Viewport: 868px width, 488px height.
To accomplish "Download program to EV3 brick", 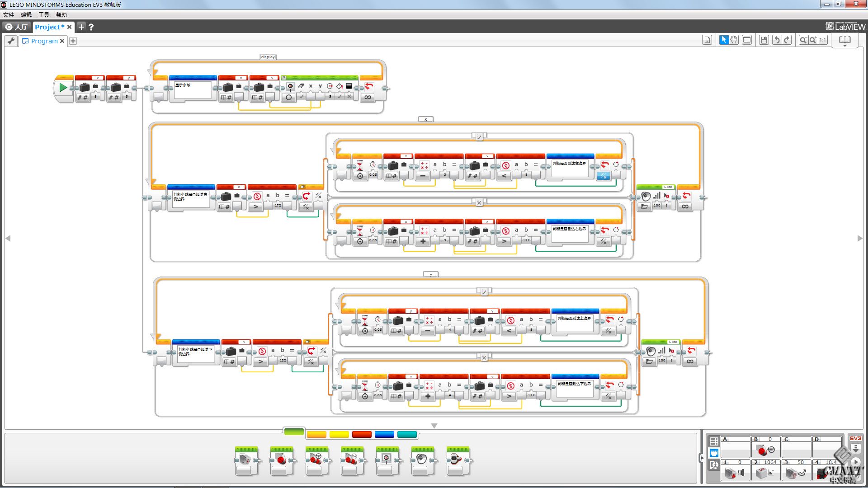I will tap(855, 448).
